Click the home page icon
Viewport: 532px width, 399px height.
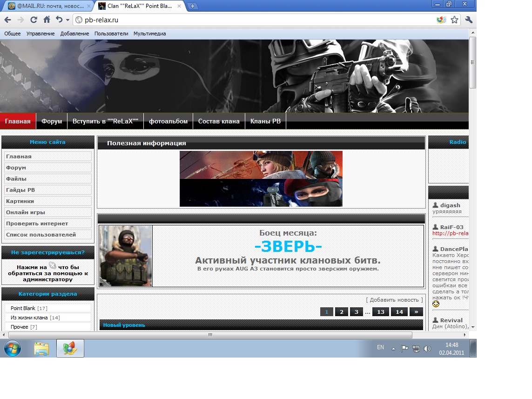click(47, 20)
